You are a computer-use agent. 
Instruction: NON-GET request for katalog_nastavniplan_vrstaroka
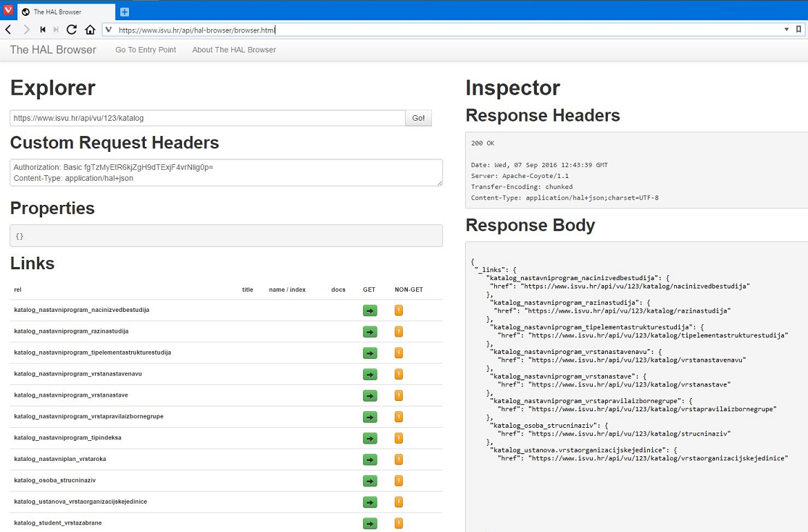(398, 460)
